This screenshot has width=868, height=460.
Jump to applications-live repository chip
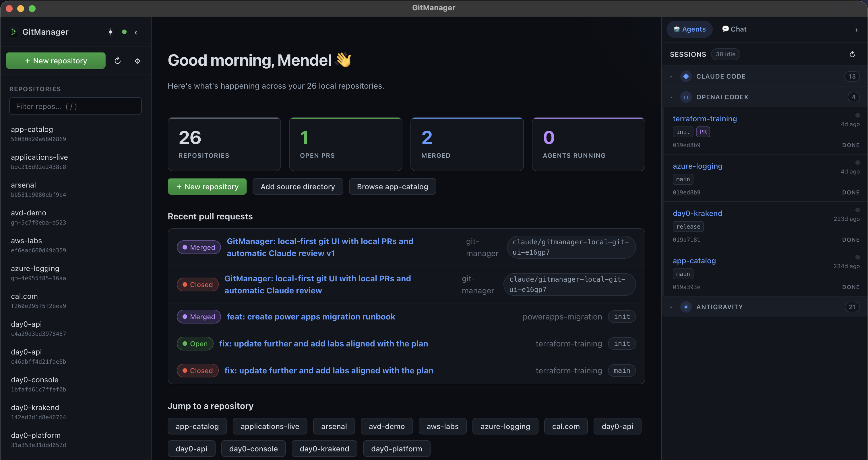pyautogui.click(x=270, y=426)
